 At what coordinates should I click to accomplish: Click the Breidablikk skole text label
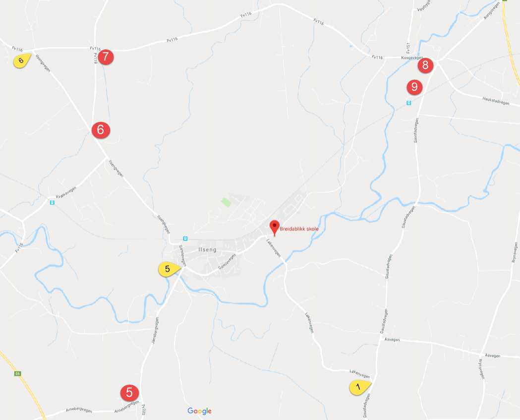(299, 229)
